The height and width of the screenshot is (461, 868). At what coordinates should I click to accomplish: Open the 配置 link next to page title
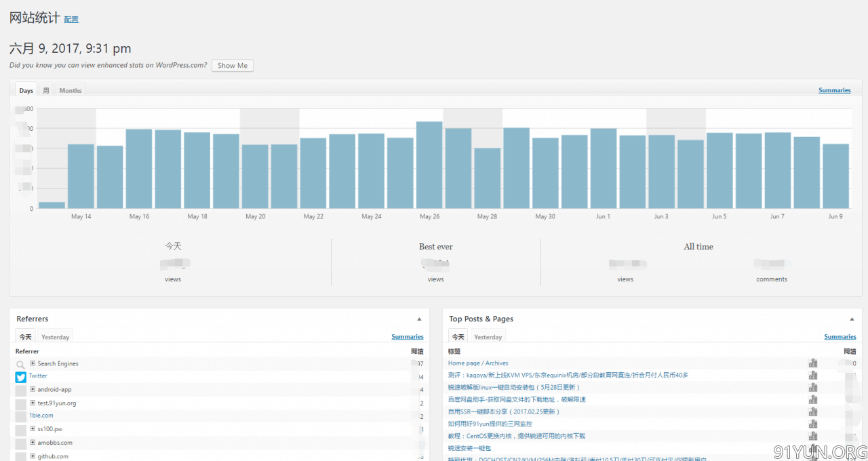(x=71, y=20)
